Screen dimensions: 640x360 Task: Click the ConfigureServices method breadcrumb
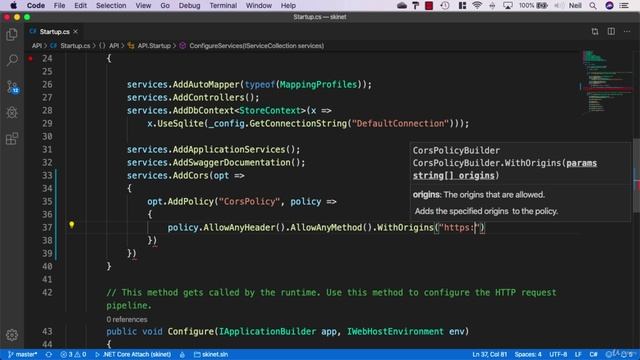pos(252,46)
